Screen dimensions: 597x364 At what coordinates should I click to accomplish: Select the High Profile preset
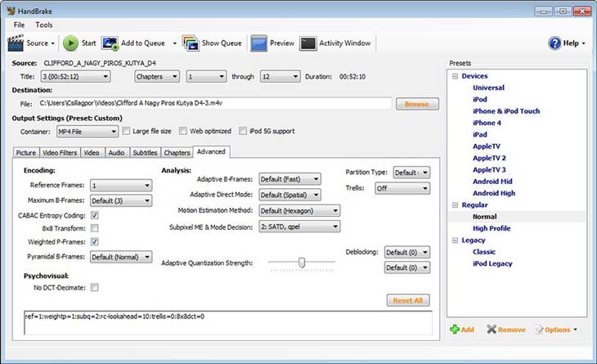pyautogui.click(x=492, y=228)
